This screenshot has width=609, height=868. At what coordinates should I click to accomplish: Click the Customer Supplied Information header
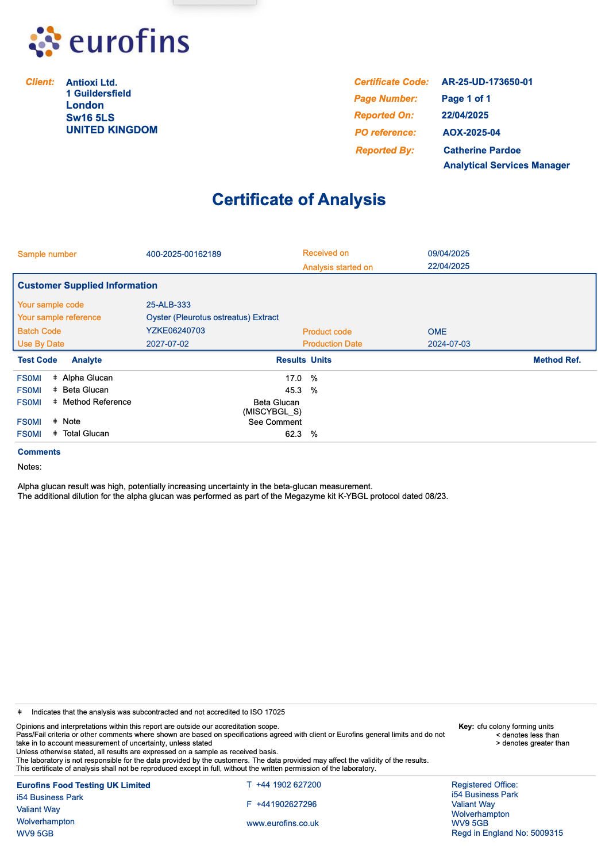[x=87, y=286]
